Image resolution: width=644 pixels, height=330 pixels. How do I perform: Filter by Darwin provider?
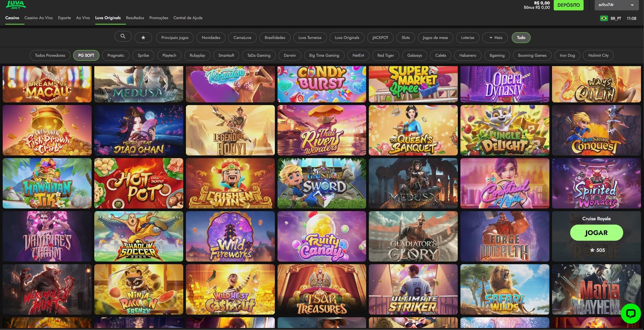tap(290, 55)
